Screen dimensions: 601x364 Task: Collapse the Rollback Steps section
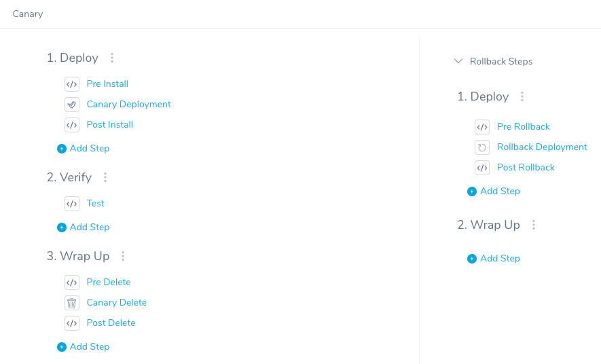pos(458,61)
